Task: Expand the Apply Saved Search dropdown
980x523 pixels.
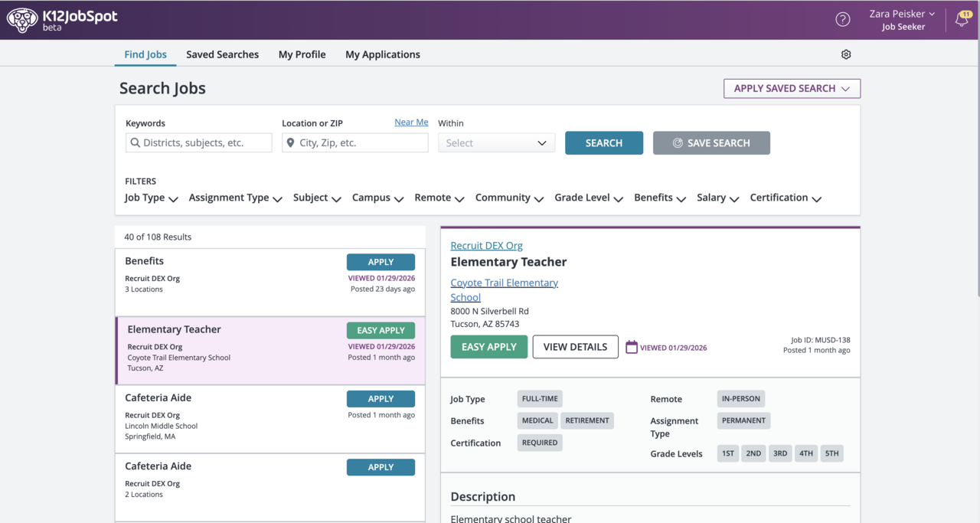Action: (792, 89)
